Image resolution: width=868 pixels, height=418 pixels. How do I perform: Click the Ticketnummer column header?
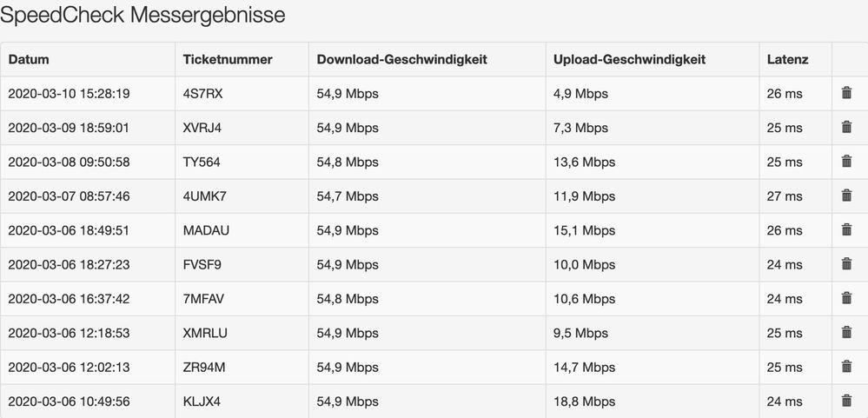(x=228, y=60)
